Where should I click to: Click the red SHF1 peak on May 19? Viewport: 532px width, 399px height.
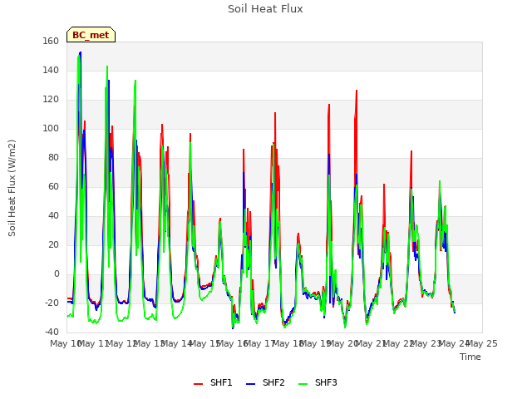pos(329,105)
